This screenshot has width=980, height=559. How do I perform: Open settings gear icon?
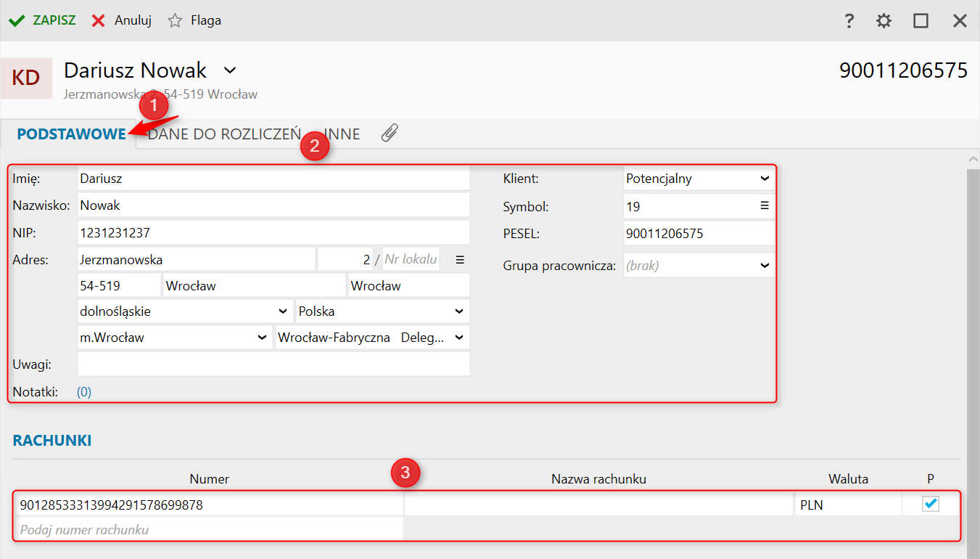(884, 21)
